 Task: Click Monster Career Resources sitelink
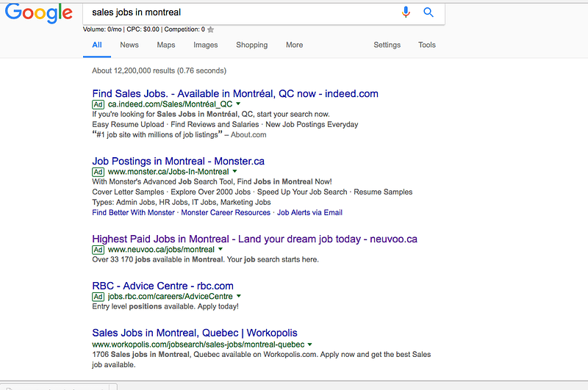coord(226,212)
